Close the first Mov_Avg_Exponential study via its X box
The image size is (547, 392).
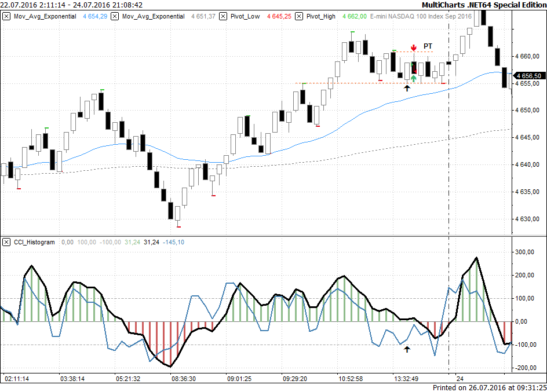[x=6, y=16]
